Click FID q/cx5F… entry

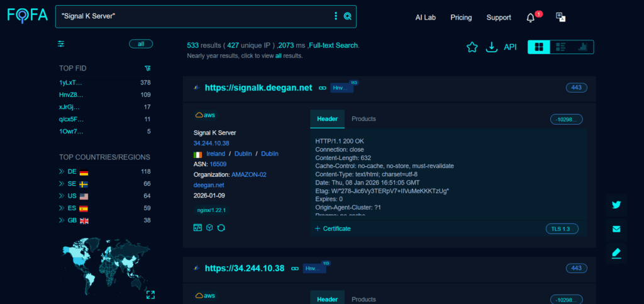(71, 120)
